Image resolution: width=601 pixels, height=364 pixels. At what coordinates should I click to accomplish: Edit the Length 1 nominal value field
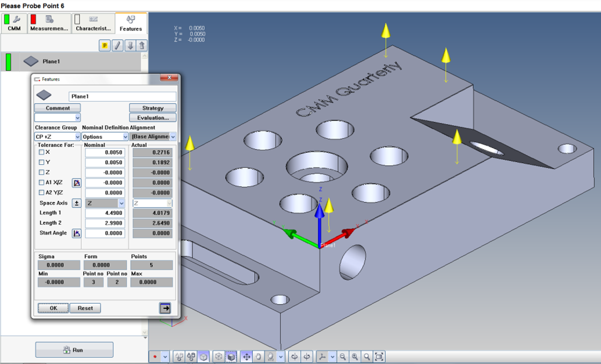(x=105, y=213)
